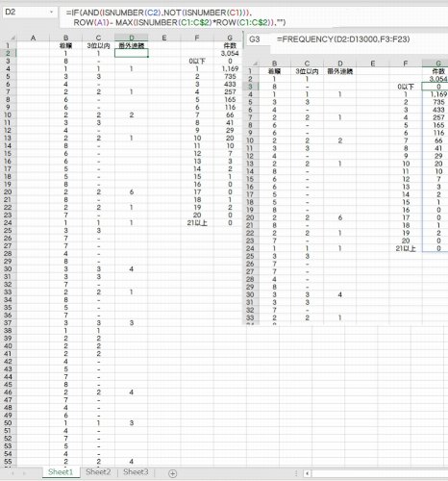Image resolution: width=448 pixels, height=481 pixels.
Task: Click the add new sheet plus icon
Action: point(172,473)
